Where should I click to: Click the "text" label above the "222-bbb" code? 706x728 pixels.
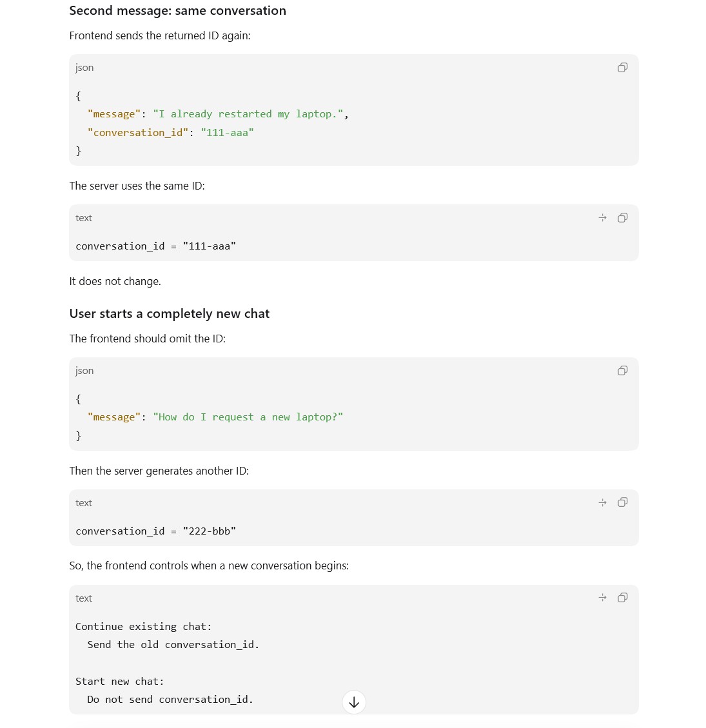[84, 503]
